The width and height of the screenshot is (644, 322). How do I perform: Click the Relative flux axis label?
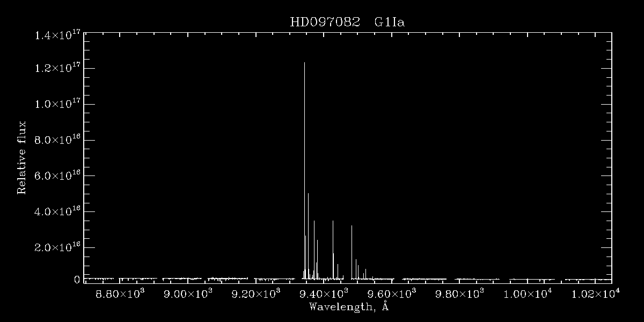click(22, 157)
